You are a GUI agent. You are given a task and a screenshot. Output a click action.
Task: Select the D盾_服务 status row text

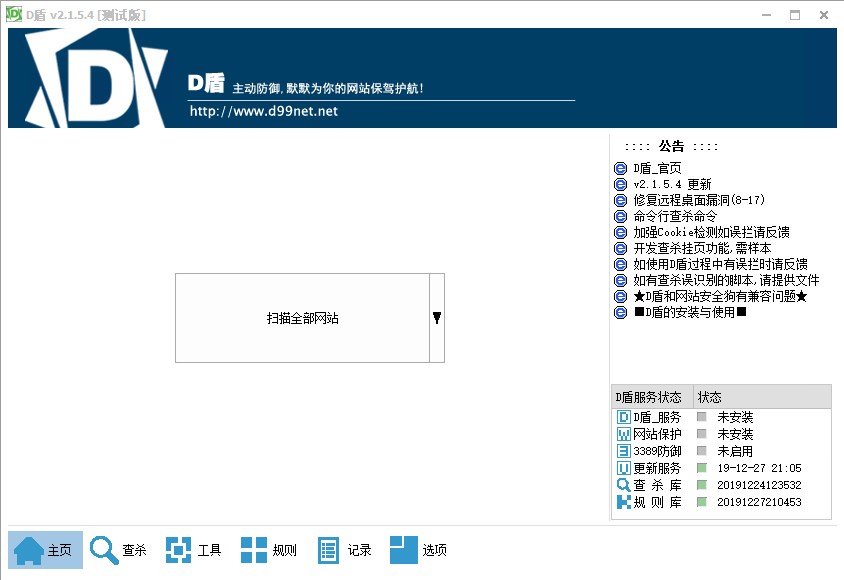[657, 417]
